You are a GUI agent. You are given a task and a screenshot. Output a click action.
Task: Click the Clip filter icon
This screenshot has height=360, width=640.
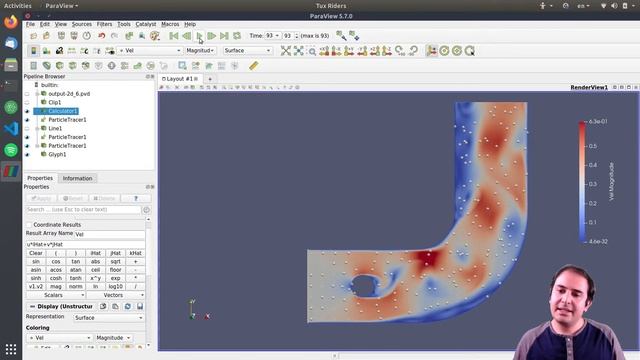60,66
